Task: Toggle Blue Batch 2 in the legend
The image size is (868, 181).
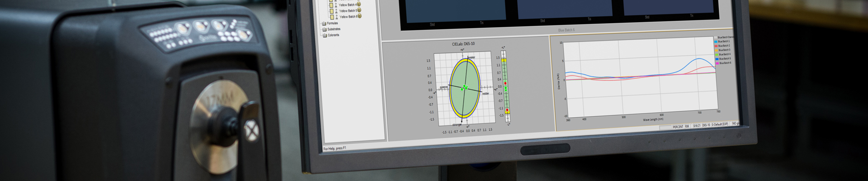Action: pos(724,46)
